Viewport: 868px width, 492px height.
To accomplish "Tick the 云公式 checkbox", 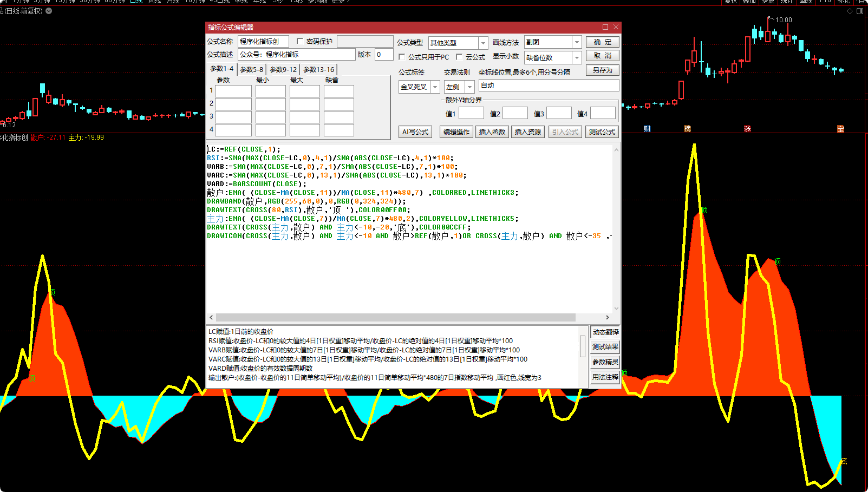I will click(459, 57).
